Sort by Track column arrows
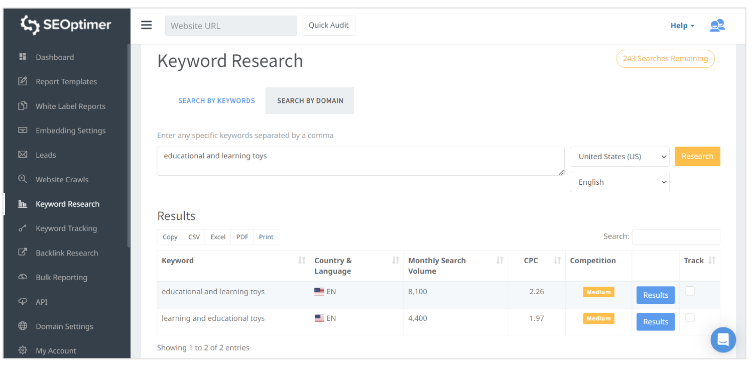Viewport: 753px width, 371px height. (712, 260)
